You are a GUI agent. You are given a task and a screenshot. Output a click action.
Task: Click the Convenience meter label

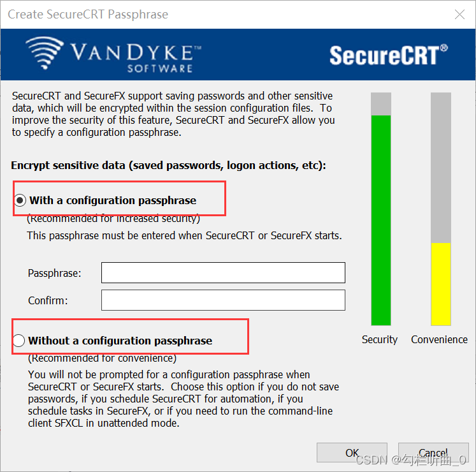point(439,339)
